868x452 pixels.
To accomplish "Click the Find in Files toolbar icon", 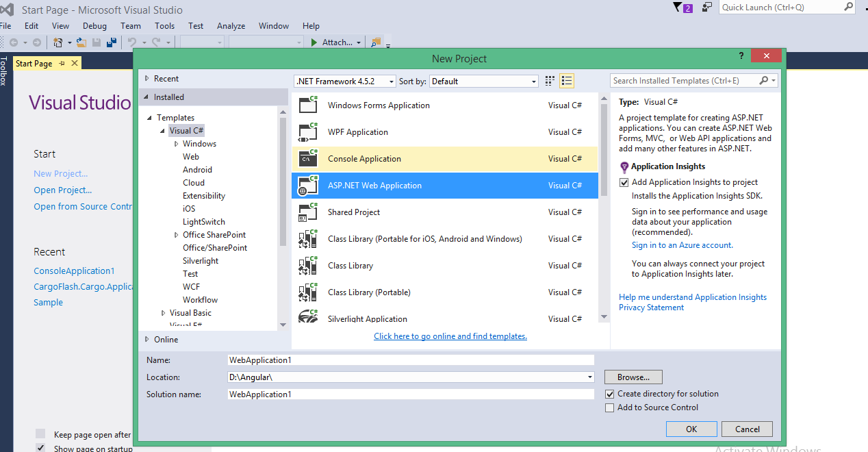I will click(376, 42).
